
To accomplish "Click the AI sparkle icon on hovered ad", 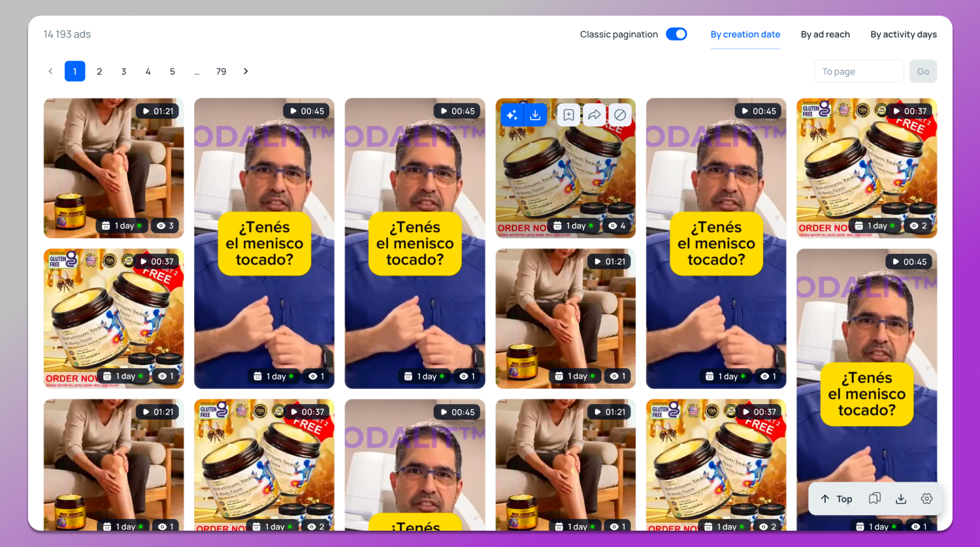I will coord(512,115).
